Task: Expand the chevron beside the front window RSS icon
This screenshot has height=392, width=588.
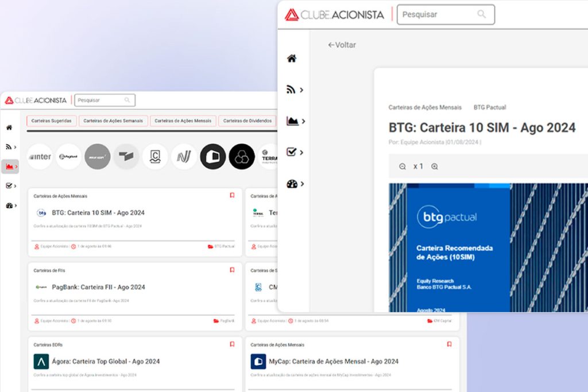Action: click(301, 90)
